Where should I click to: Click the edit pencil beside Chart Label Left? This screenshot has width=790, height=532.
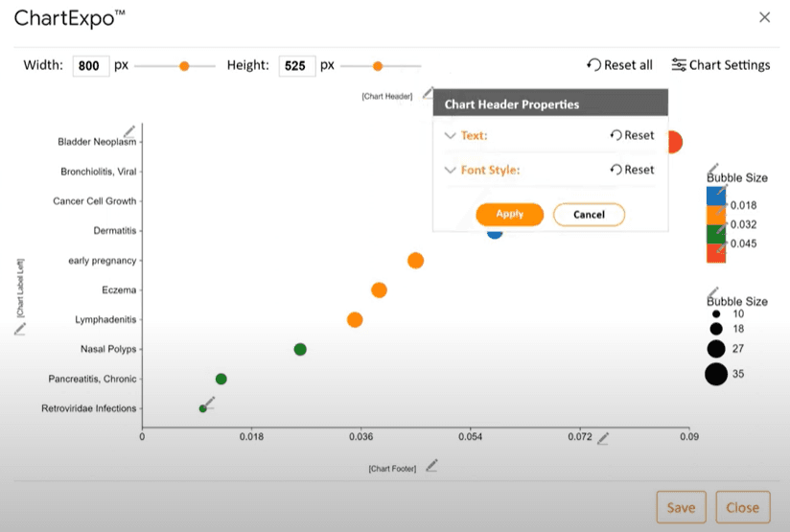coord(19,330)
